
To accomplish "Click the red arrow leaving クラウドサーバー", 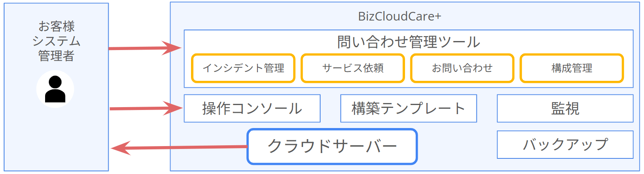I will click(x=184, y=147).
